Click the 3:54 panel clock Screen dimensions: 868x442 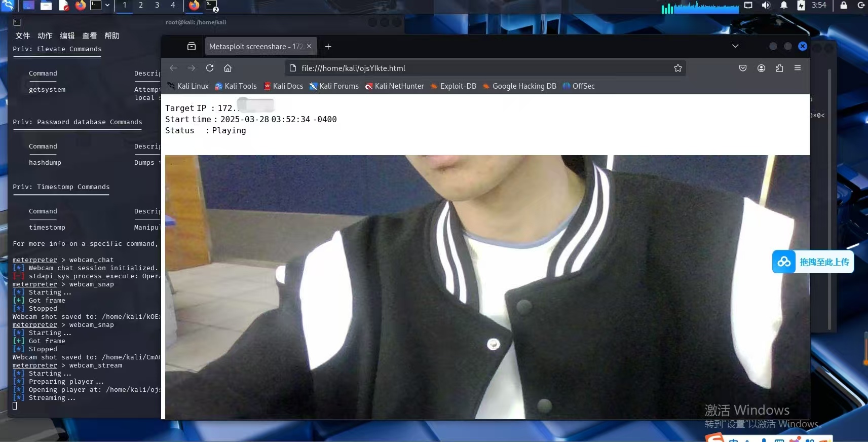point(819,5)
